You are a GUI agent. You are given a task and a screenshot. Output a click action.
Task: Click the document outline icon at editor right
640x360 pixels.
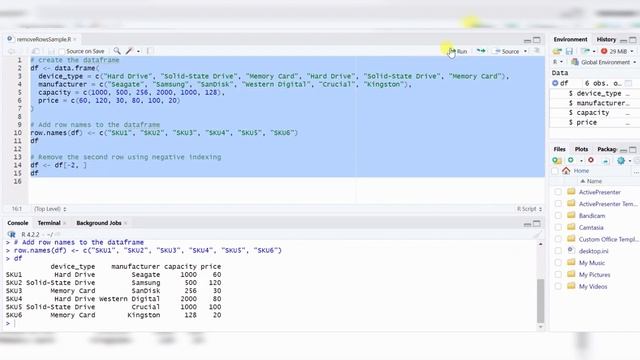pyautogui.click(x=537, y=51)
